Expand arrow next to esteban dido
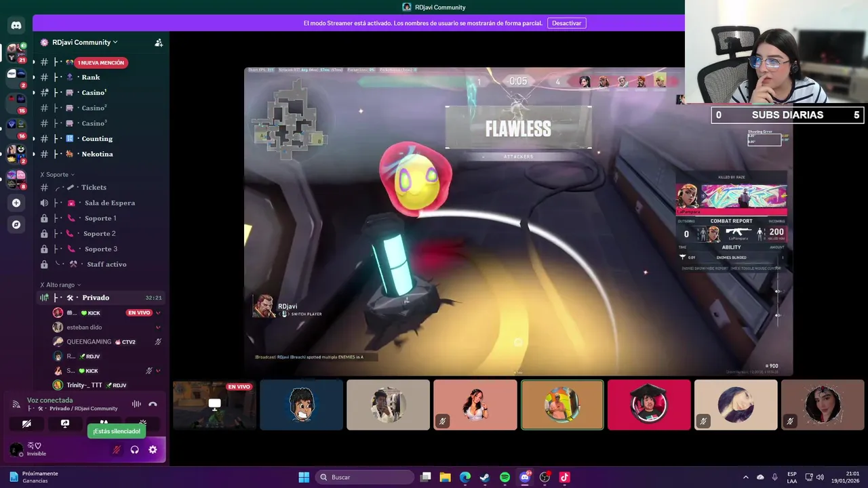 [x=158, y=327]
